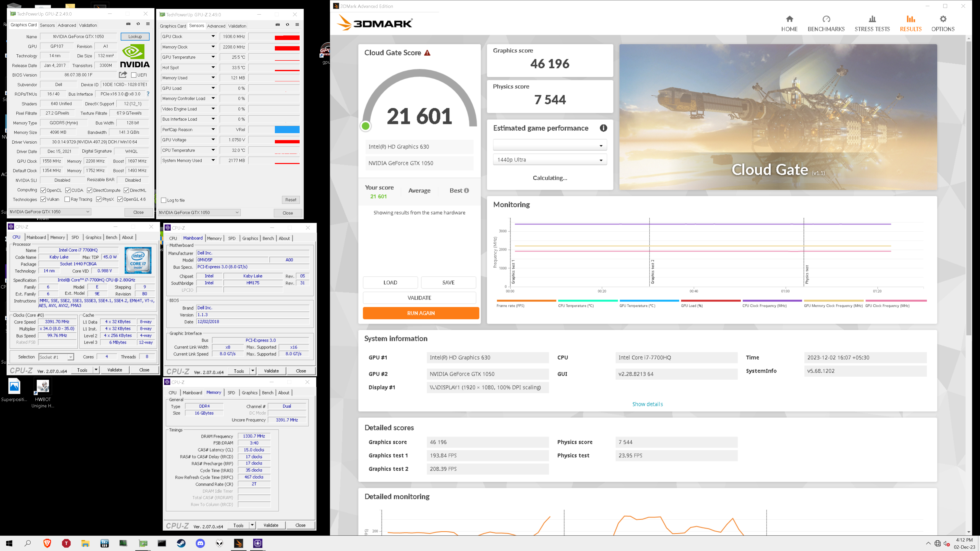980x551 pixels.
Task: Click VALIDATE in 3DMark
Action: [419, 298]
